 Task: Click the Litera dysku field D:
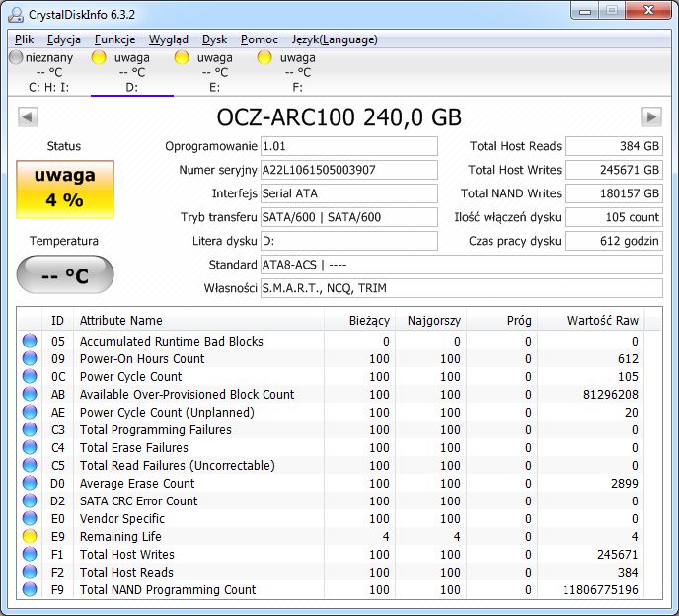click(349, 241)
